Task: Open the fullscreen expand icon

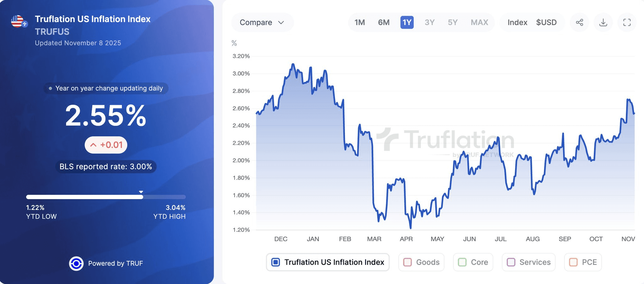Action: click(627, 22)
